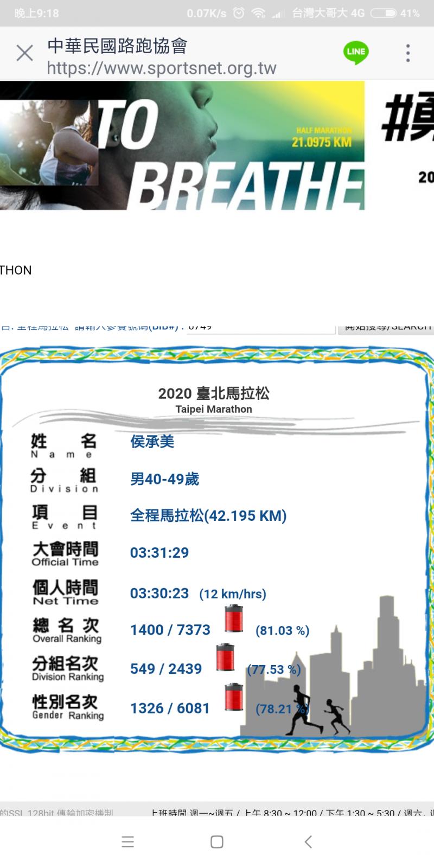Select event 全程馬拉松(42.195 KM)

click(208, 515)
